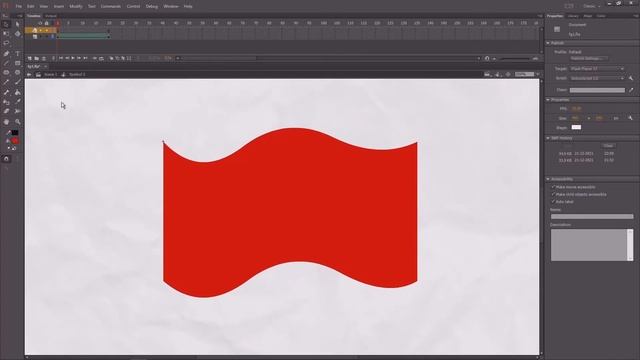Open the Script version dropdown
This screenshot has width=640, height=360.
coord(597,78)
